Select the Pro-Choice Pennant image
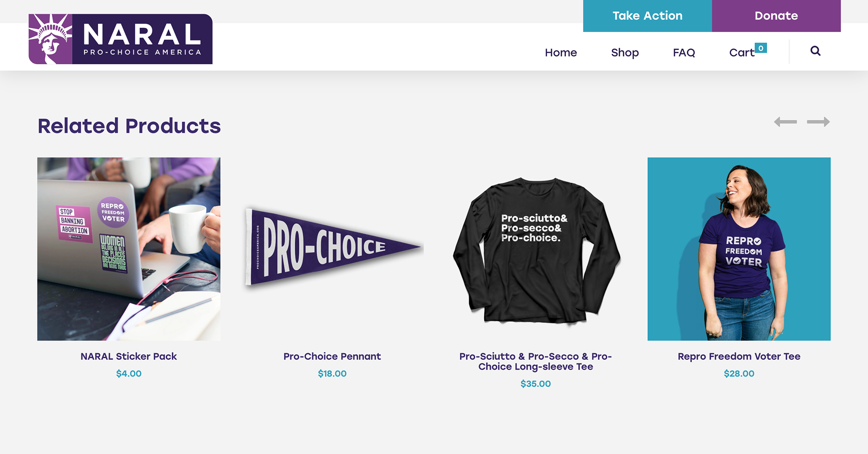This screenshot has width=868, height=454. tap(332, 249)
